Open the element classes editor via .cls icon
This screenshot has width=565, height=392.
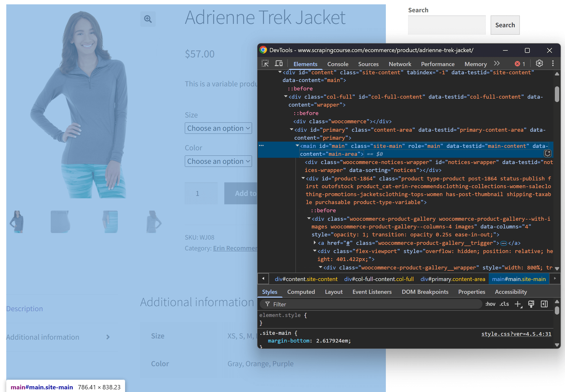tap(504, 304)
